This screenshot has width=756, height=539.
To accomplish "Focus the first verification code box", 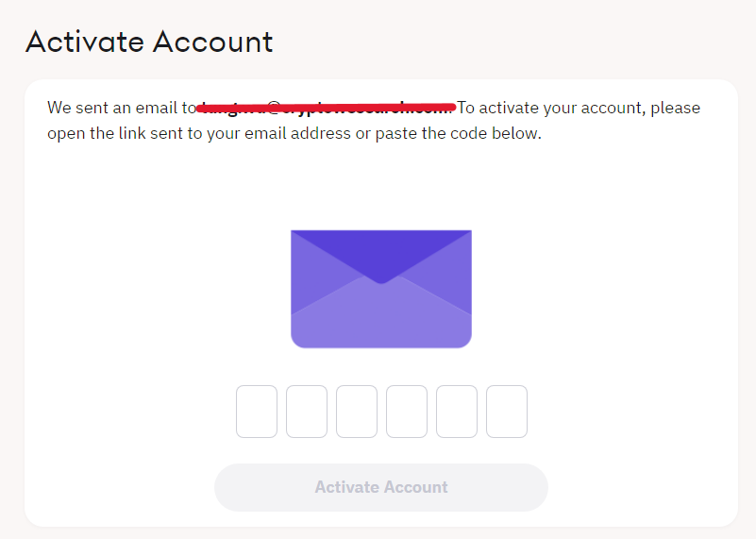I will pos(257,412).
